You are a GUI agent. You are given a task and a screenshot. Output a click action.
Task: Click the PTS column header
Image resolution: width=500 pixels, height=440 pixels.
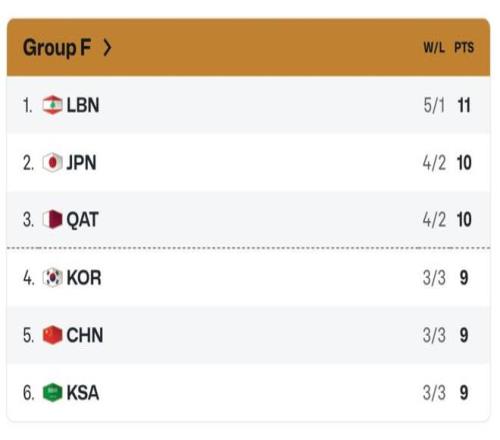point(464,48)
